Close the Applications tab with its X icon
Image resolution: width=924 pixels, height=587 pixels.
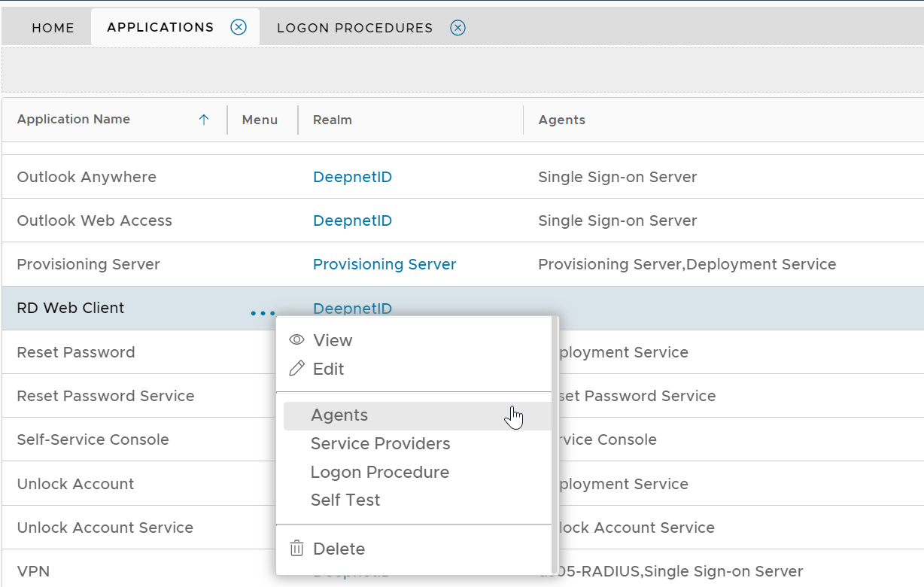(239, 27)
